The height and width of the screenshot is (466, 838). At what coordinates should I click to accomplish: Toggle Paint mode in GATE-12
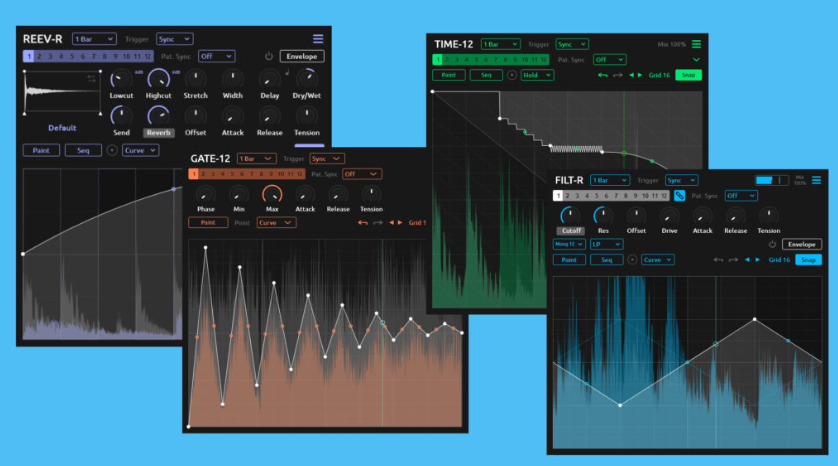207,223
